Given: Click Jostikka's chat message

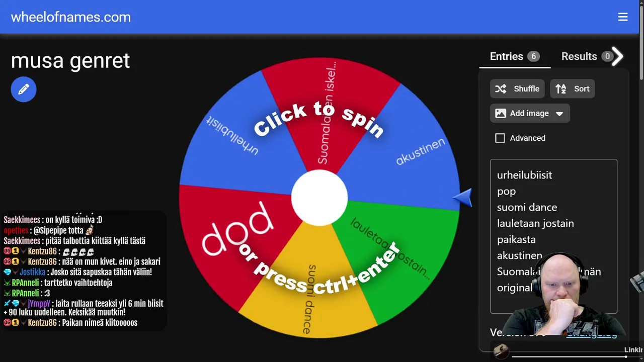Looking at the screenshot, I should coord(77,272).
